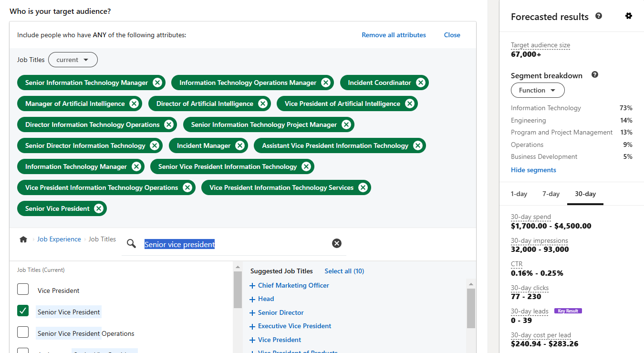Open Job Titles breadcrumb
The image size is (644, 353).
point(102,239)
